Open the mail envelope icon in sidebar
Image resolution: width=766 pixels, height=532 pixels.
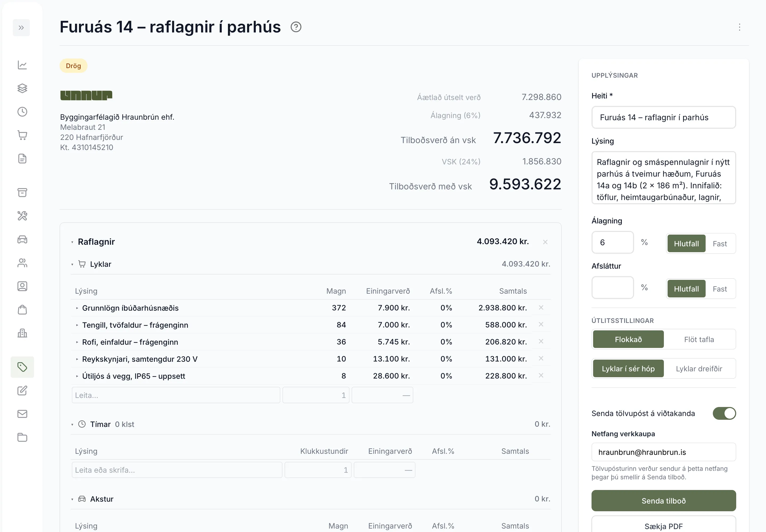[22, 414]
